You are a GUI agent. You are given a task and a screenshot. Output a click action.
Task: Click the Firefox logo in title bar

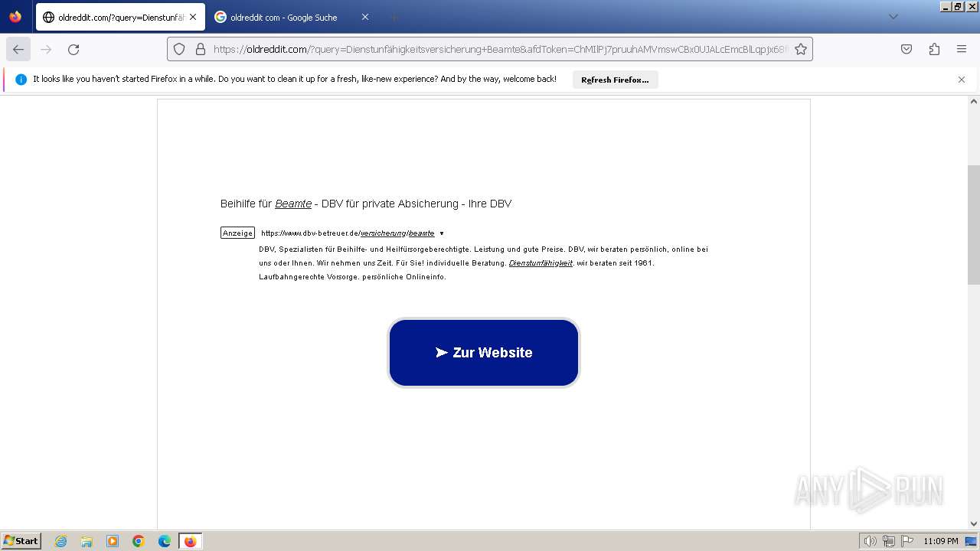[x=15, y=17]
